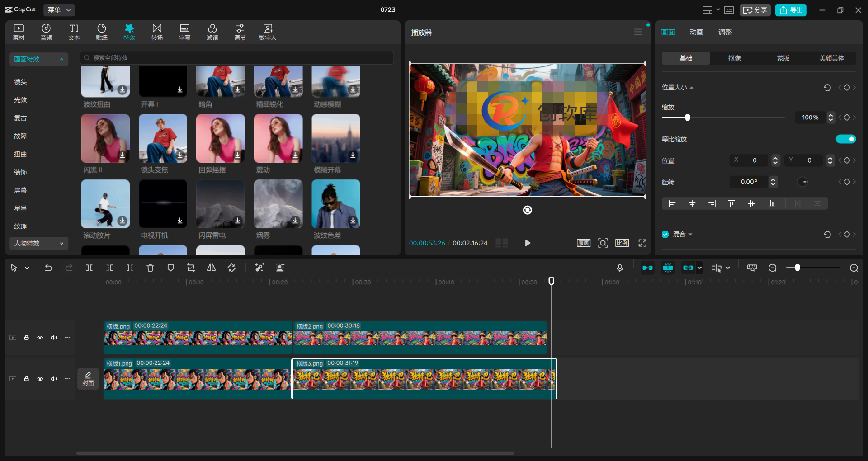Screen dimensions: 868x461
Task: Adjust the 缩放 scale slider handle
Action: (688, 118)
